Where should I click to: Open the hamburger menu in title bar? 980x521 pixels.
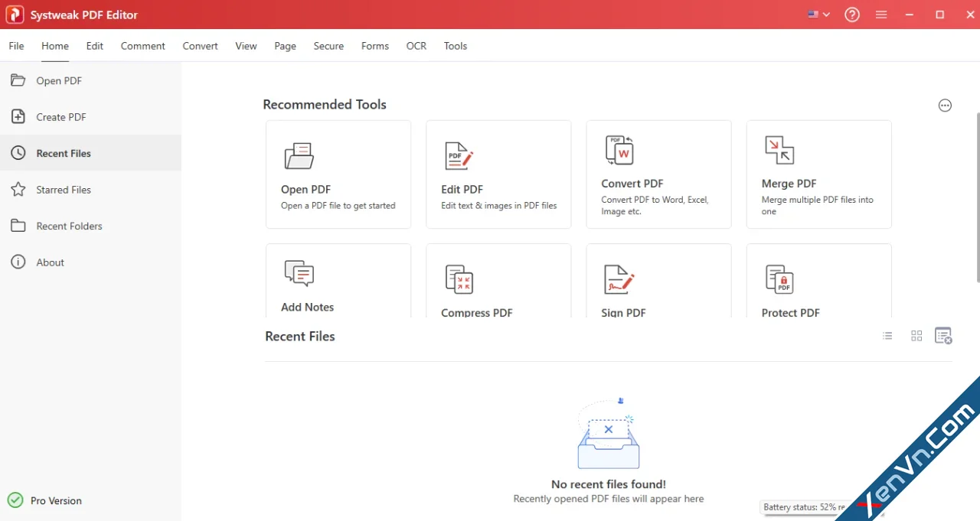click(881, 15)
